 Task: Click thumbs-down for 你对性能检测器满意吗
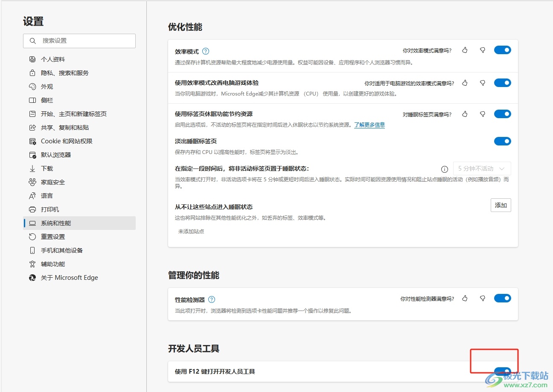[483, 299]
